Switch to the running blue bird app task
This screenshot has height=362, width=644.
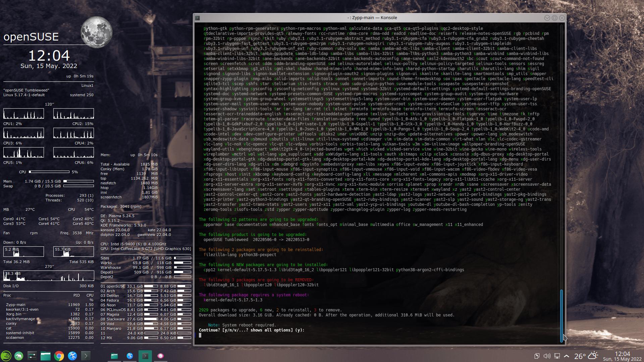(130, 356)
